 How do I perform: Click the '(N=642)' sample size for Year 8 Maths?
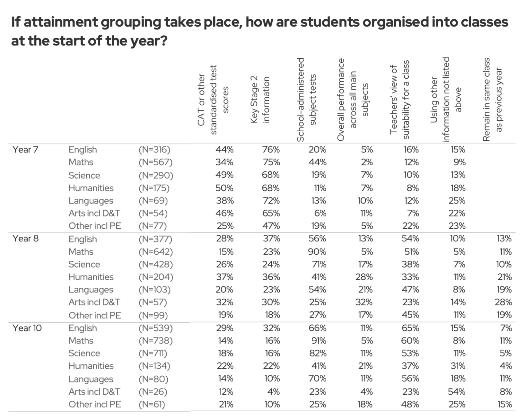tap(156, 252)
